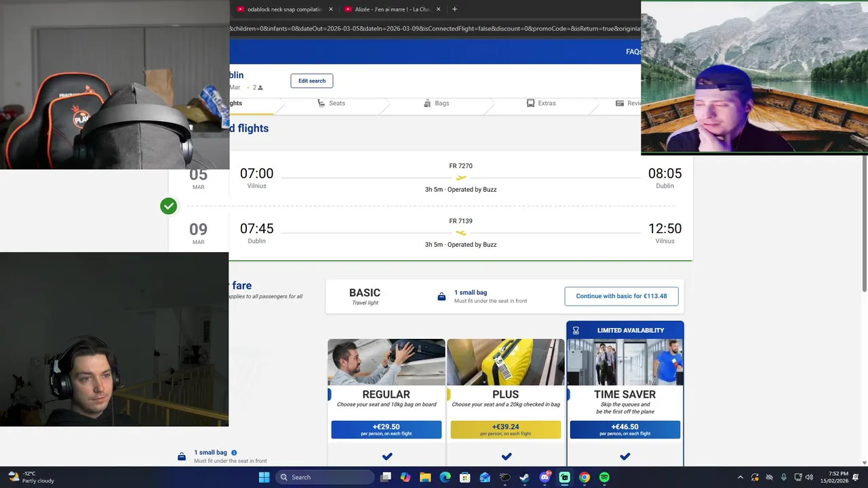The image size is (868, 488).
Task: Click the Edit search button
Action: pos(312,81)
